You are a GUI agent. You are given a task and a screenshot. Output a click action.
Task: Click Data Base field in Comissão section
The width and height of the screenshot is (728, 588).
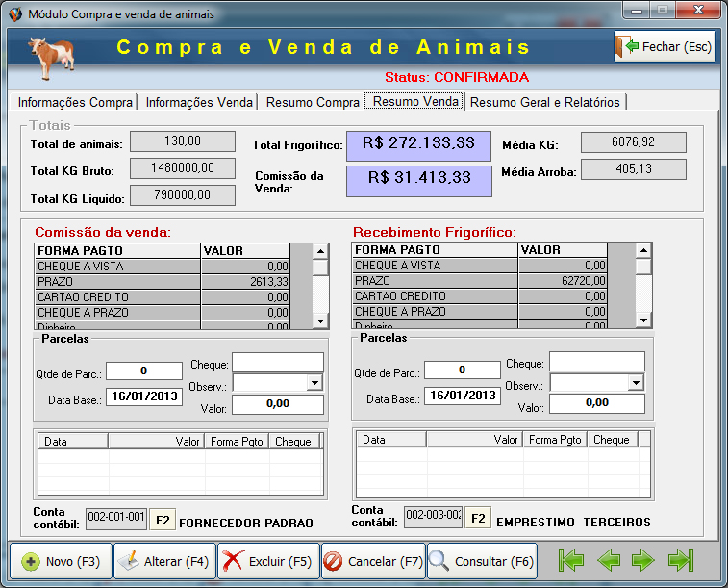click(144, 396)
